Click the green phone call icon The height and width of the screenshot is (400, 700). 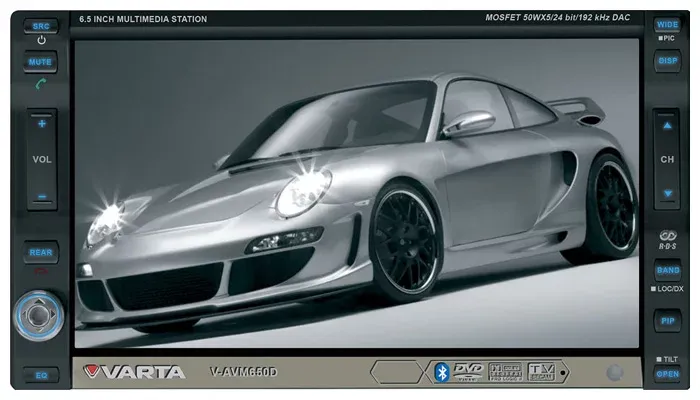pyautogui.click(x=41, y=84)
